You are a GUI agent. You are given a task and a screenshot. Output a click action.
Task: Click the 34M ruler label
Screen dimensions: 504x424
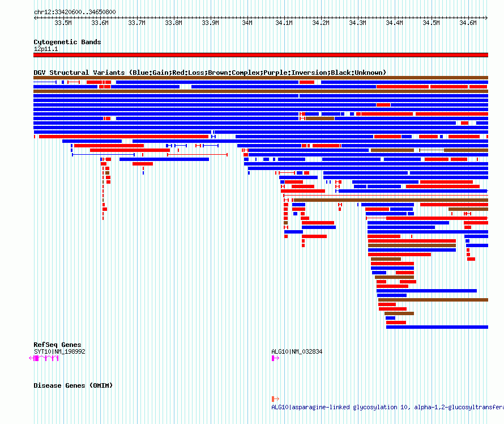click(x=247, y=23)
